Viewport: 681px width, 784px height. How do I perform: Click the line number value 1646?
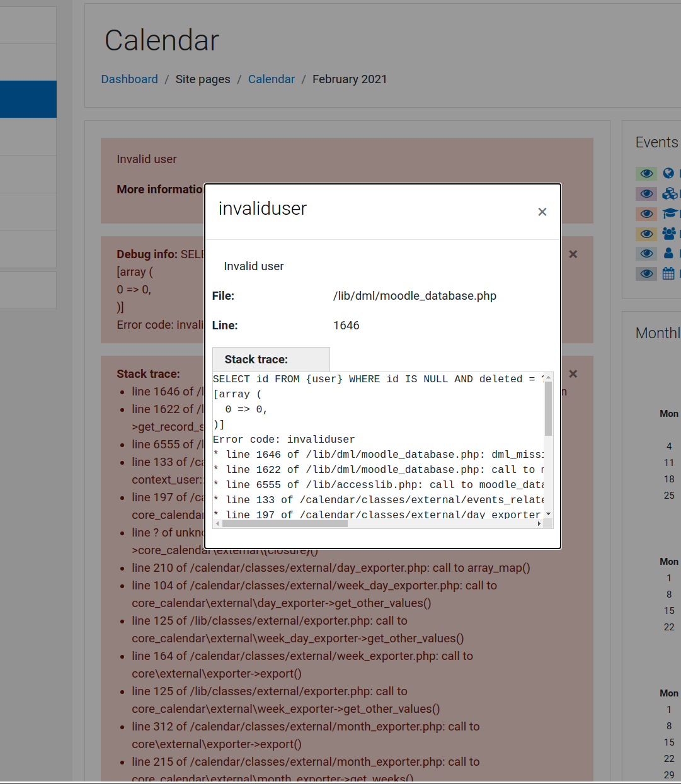point(346,326)
